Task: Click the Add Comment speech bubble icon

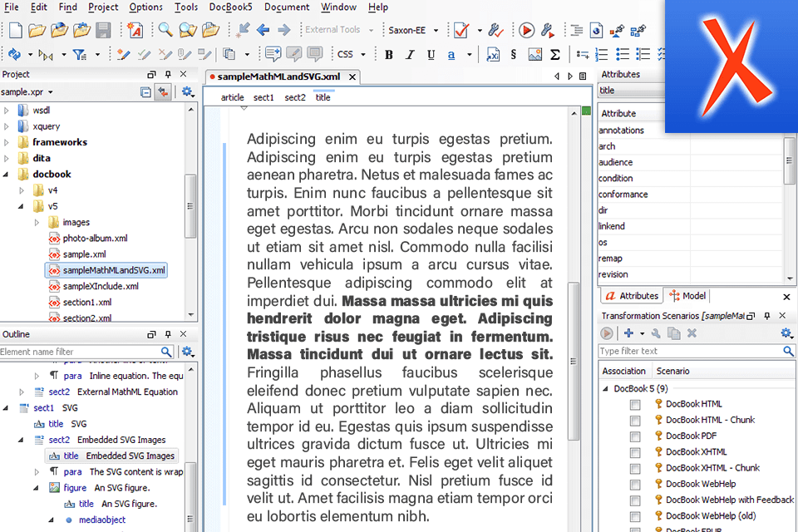Action: click(x=273, y=55)
